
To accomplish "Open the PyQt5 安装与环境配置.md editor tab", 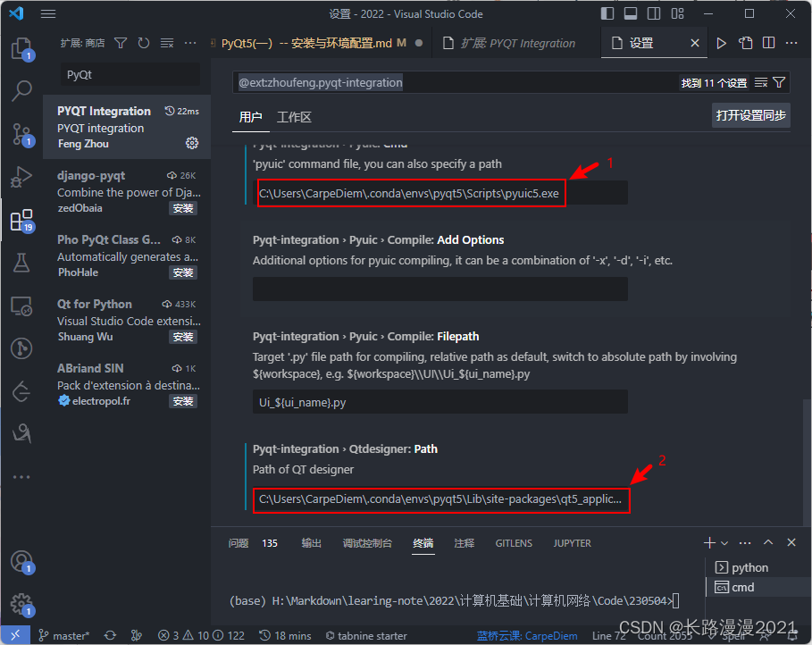I will pos(316,43).
